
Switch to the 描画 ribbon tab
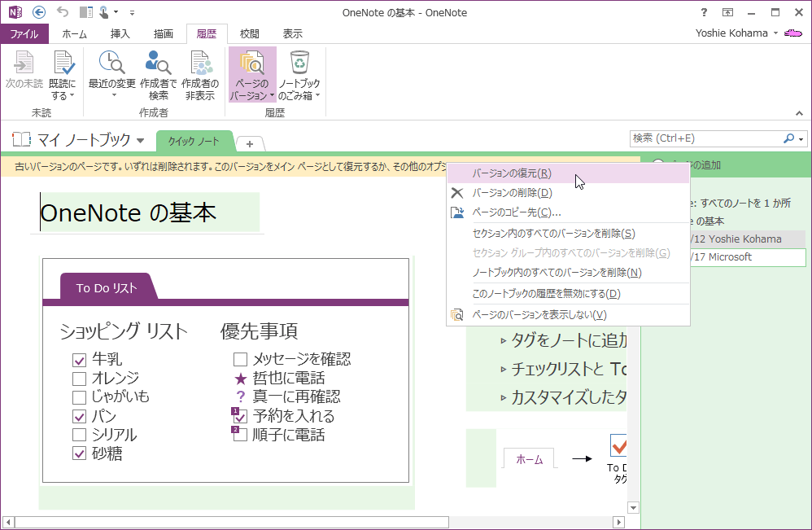click(163, 33)
